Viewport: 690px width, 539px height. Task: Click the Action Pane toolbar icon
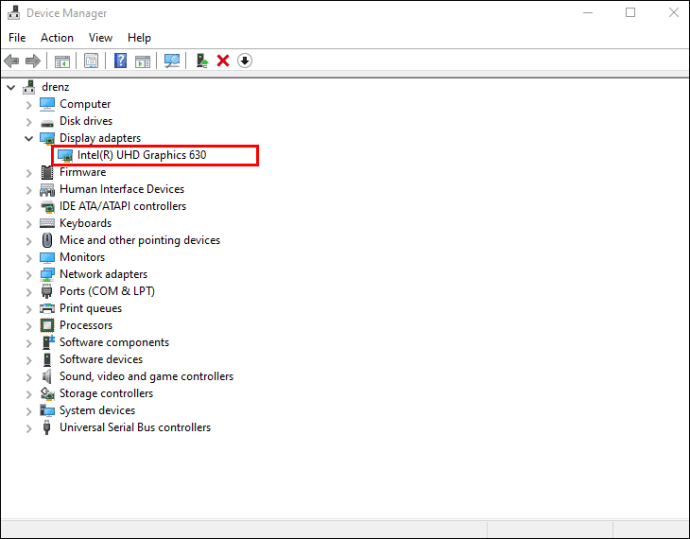[143, 61]
